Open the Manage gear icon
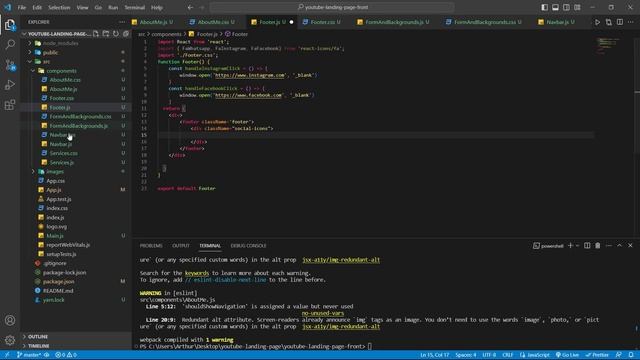 (x=10, y=340)
